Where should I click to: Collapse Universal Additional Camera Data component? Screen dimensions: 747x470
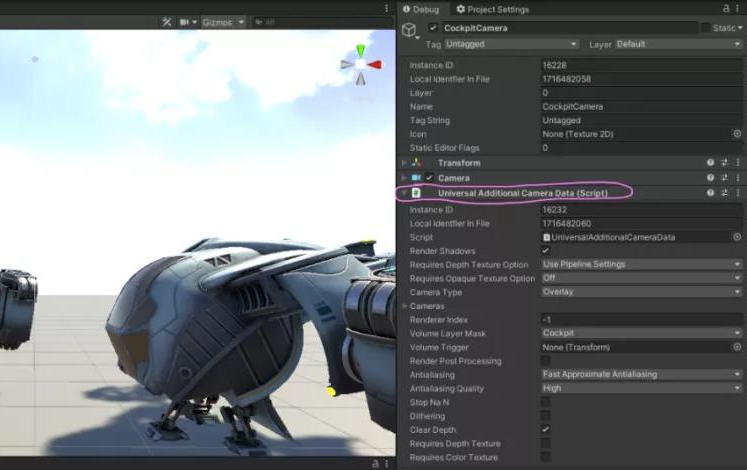[x=404, y=193]
